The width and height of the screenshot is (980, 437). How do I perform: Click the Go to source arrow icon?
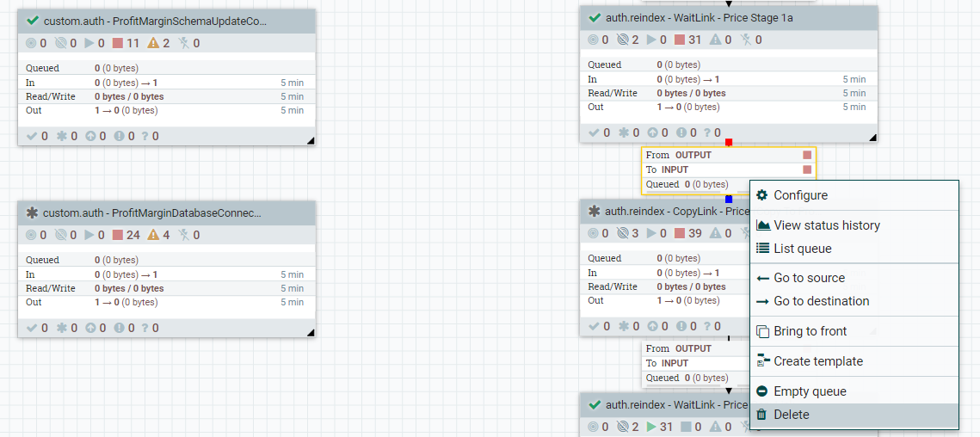coord(762,278)
